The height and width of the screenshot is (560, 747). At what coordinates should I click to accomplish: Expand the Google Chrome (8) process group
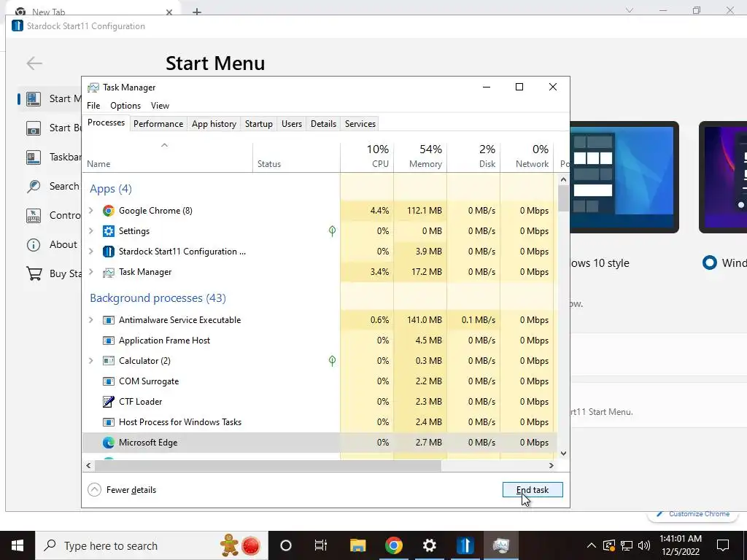[91, 210]
